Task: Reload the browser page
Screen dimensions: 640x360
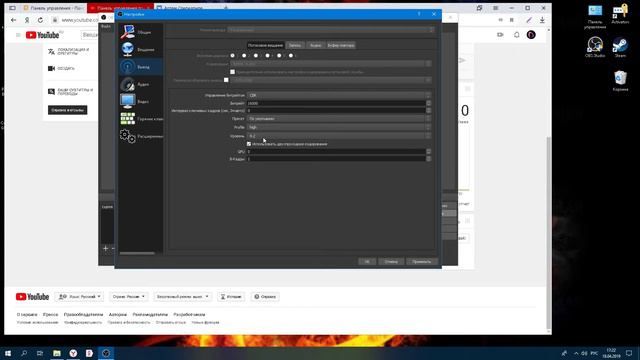Action: pos(40,20)
